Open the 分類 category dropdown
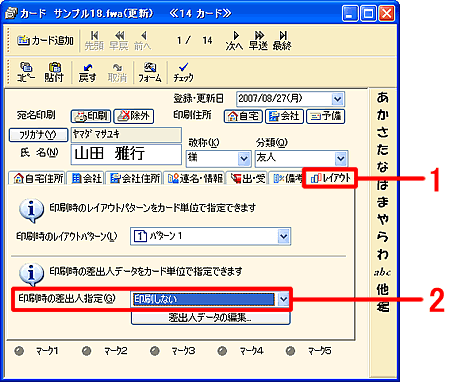 click(341, 158)
